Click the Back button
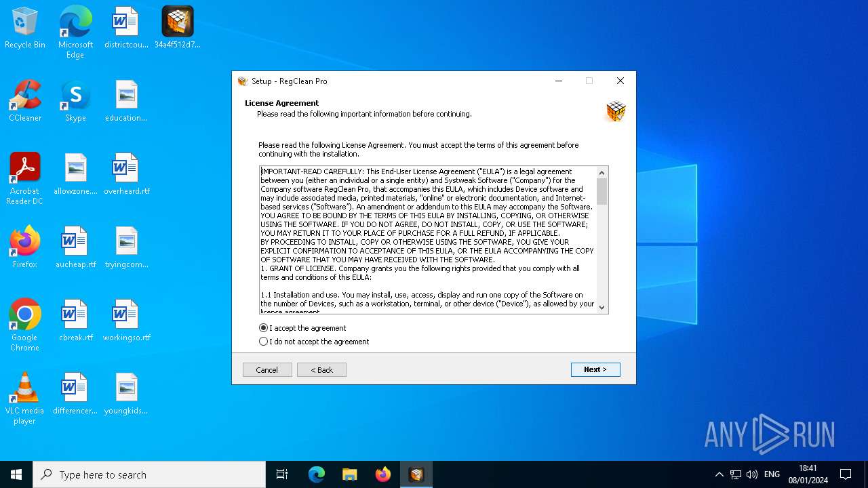The height and width of the screenshot is (488, 868). coord(321,369)
